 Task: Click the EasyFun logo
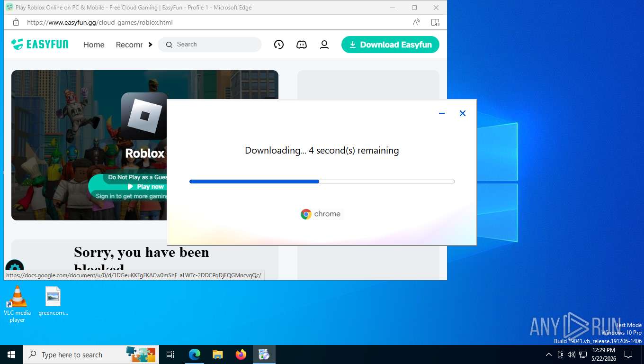click(40, 45)
